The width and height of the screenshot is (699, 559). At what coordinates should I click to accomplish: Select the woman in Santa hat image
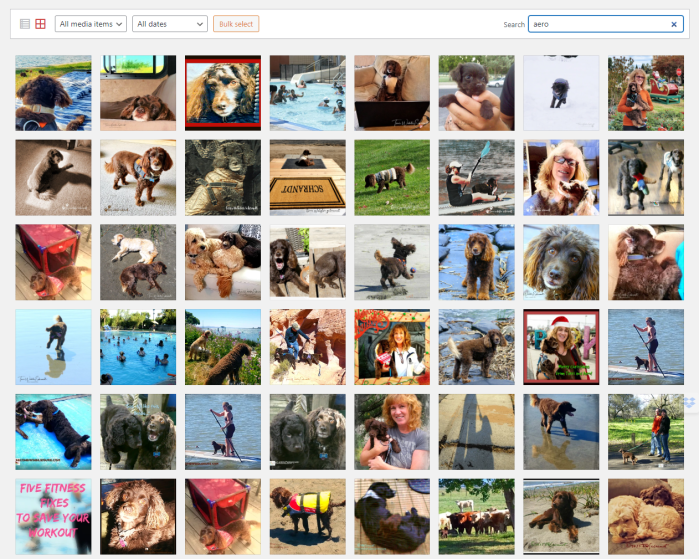(561, 347)
